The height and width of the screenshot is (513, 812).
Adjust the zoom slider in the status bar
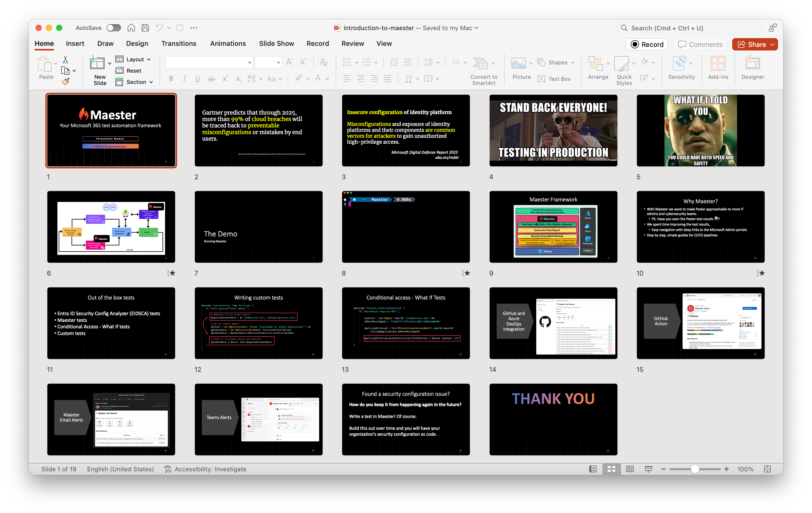(695, 469)
